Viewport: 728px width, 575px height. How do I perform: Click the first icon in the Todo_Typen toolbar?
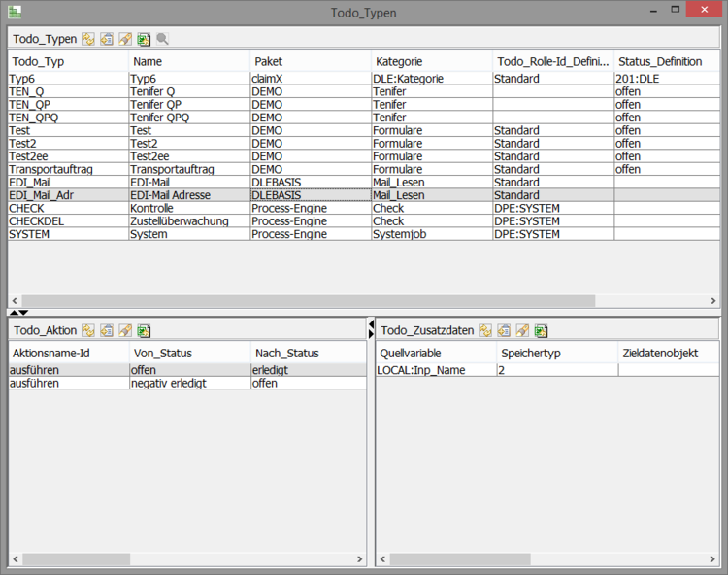click(x=88, y=39)
